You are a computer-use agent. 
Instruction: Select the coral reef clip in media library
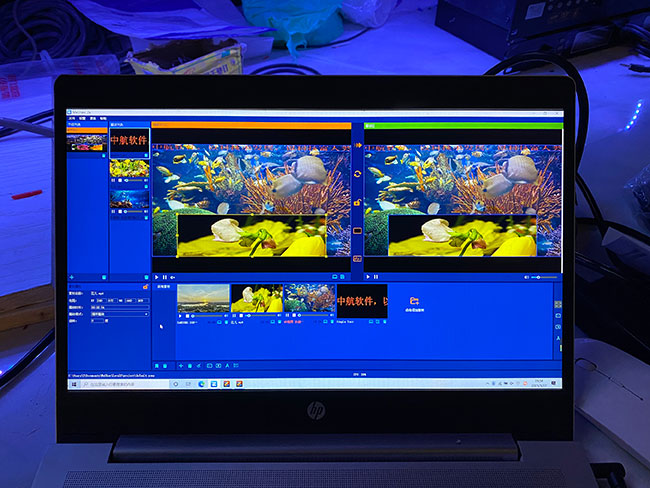[308, 299]
